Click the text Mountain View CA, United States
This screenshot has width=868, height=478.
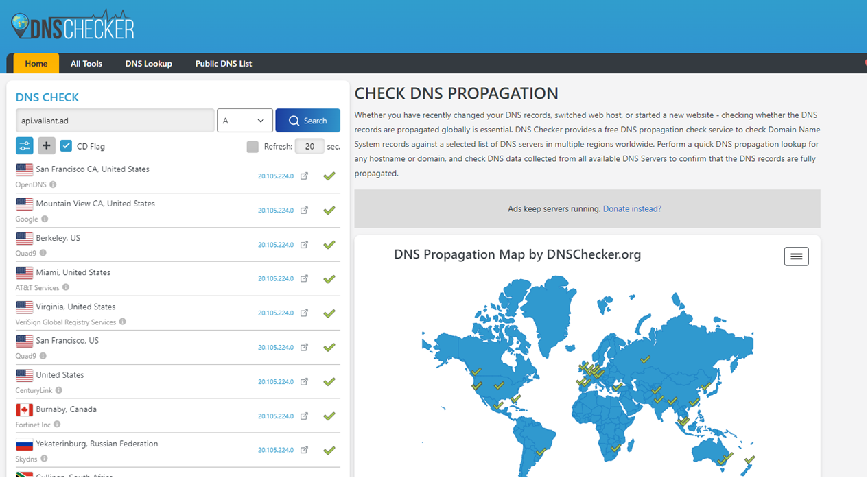(95, 204)
